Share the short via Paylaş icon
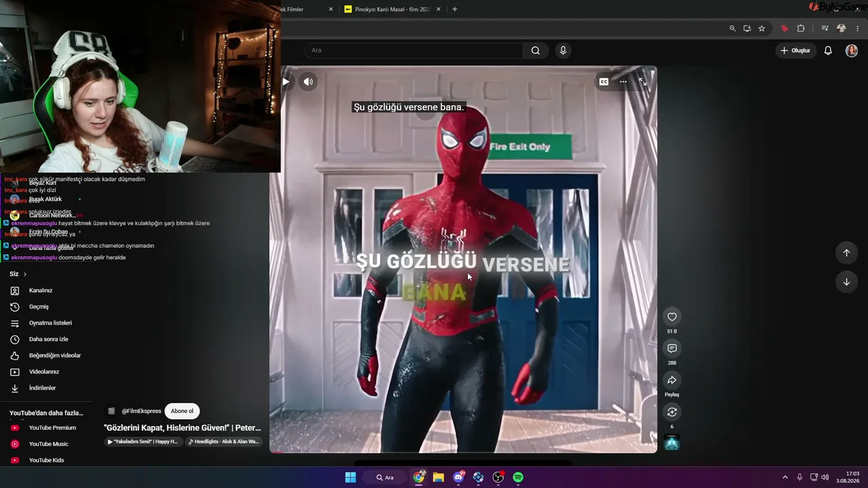868x488 pixels. pos(672,380)
